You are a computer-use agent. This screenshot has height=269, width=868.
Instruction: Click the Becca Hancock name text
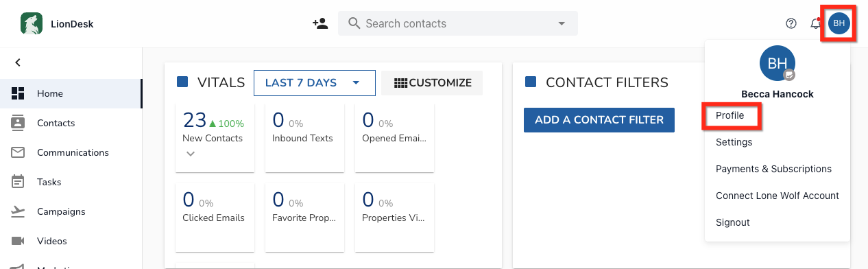(777, 94)
